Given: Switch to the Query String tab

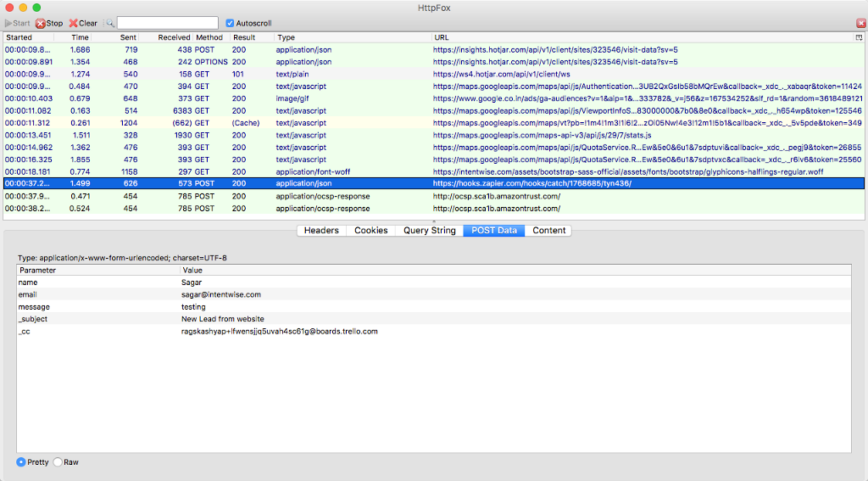Looking at the screenshot, I should pyautogui.click(x=430, y=231).
